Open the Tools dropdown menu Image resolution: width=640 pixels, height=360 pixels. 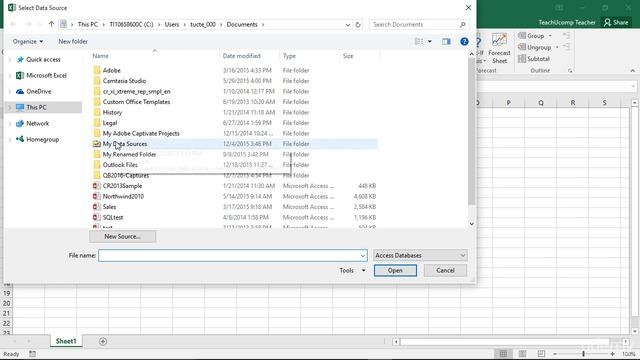tap(352, 270)
